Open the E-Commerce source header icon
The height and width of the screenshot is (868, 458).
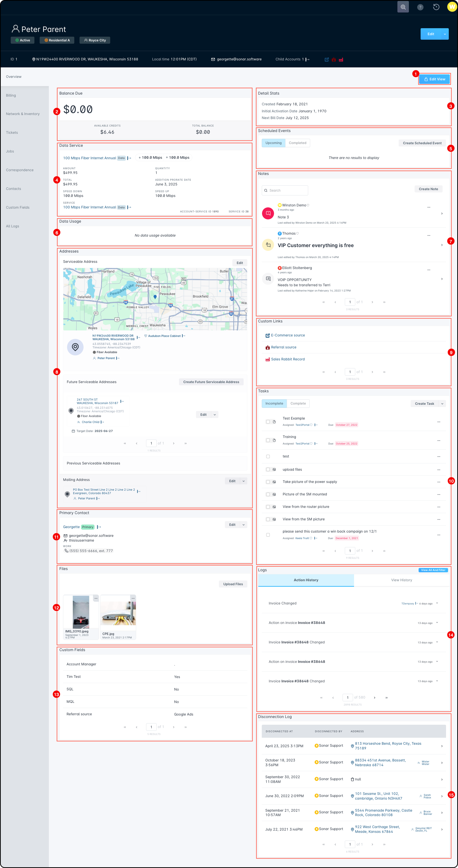point(326,60)
